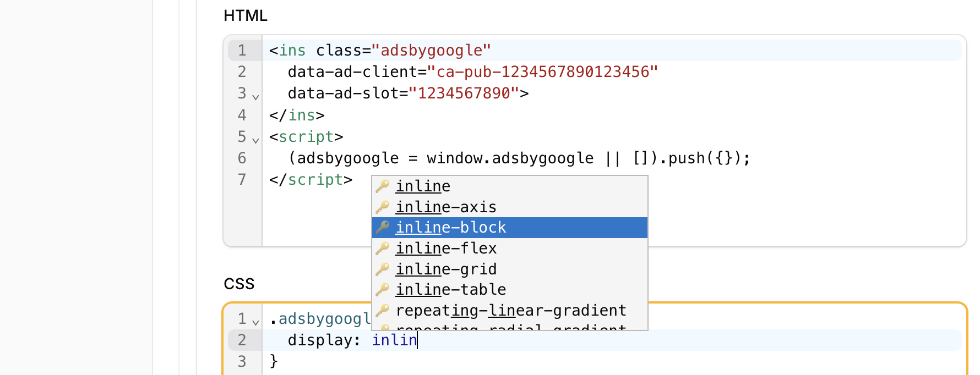980x375 pixels.
Task: Click HTML gutter line number 7
Action: point(242,180)
